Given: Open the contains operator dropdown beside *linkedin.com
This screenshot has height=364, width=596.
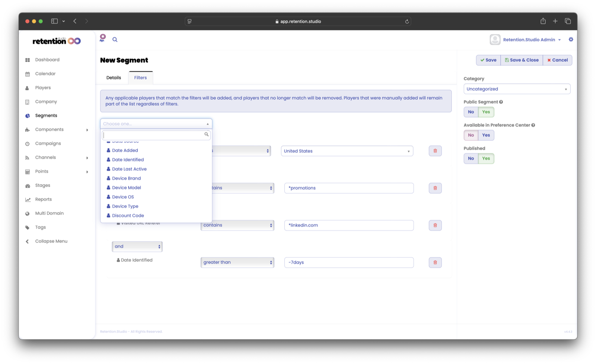Looking at the screenshot, I should click(237, 225).
